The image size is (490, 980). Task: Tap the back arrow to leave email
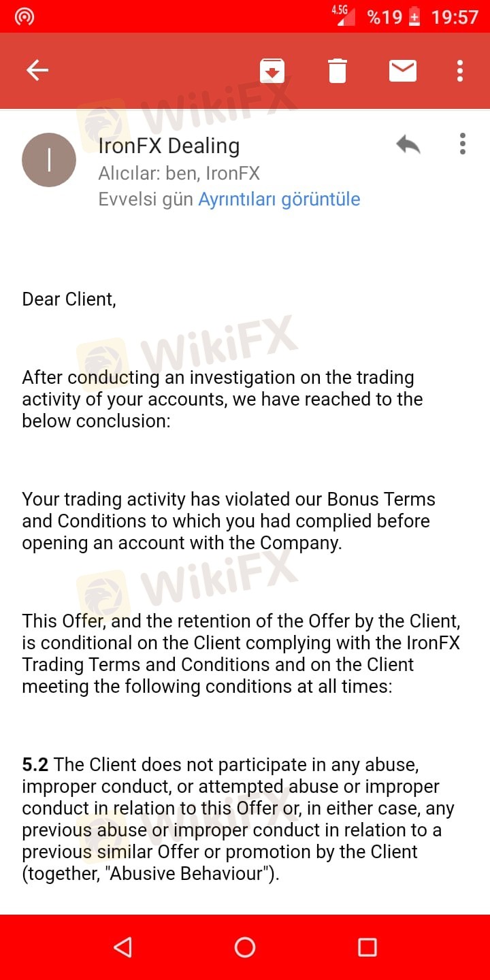click(x=37, y=70)
